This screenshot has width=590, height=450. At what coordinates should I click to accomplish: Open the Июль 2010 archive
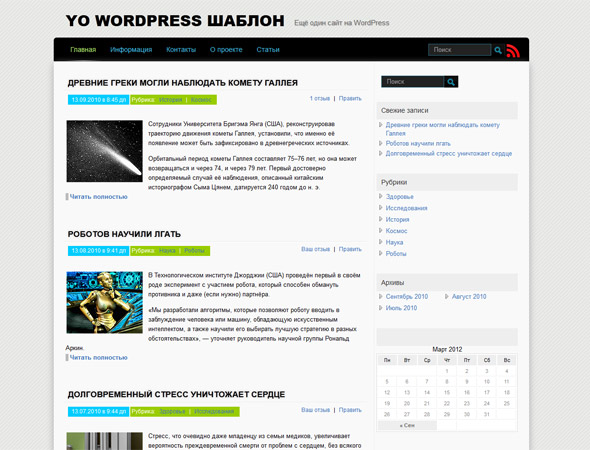point(401,308)
